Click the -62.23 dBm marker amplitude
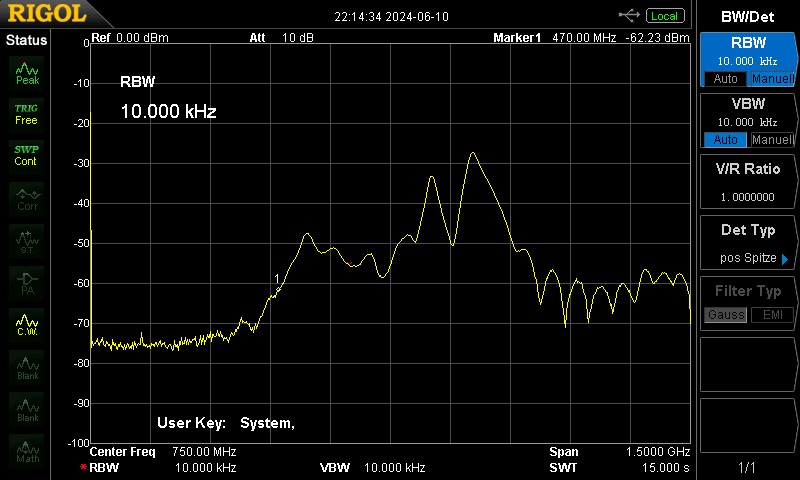800x480 pixels. click(x=657, y=38)
